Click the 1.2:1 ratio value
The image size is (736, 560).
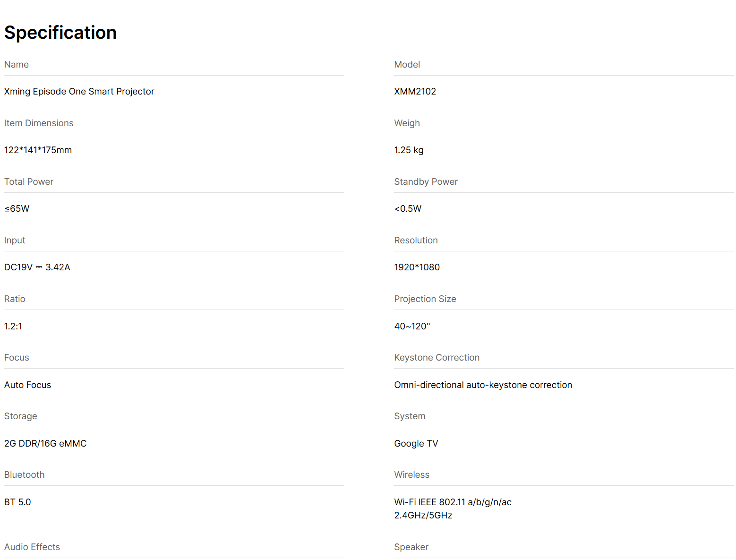(x=13, y=326)
